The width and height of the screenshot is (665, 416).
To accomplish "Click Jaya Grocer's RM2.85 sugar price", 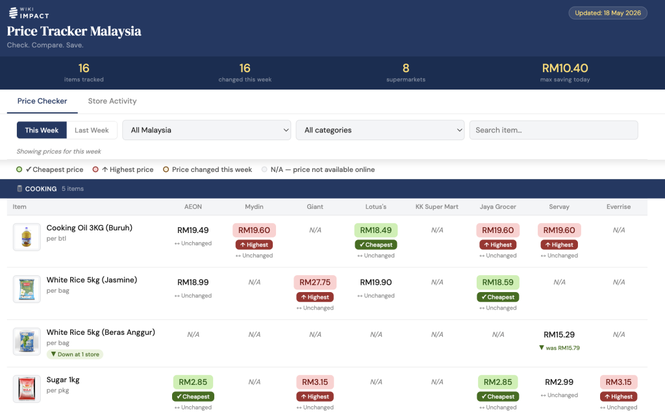I will click(498, 382).
